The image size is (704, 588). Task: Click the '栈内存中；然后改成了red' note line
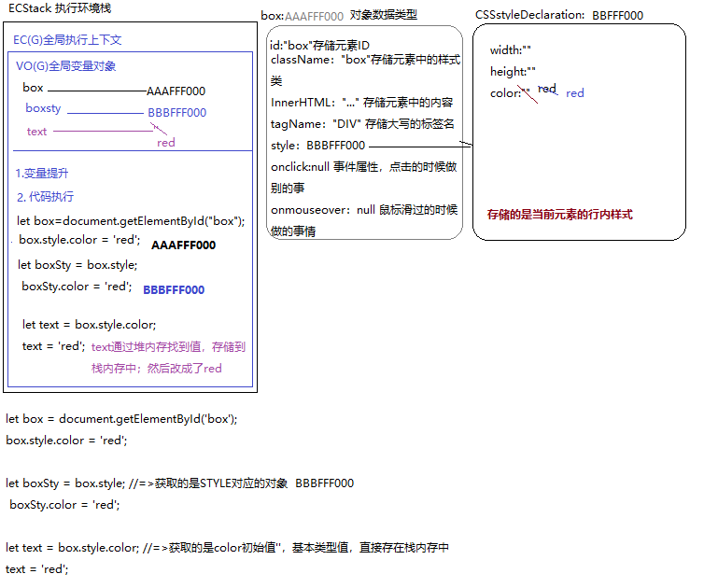[x=157, y=369]
